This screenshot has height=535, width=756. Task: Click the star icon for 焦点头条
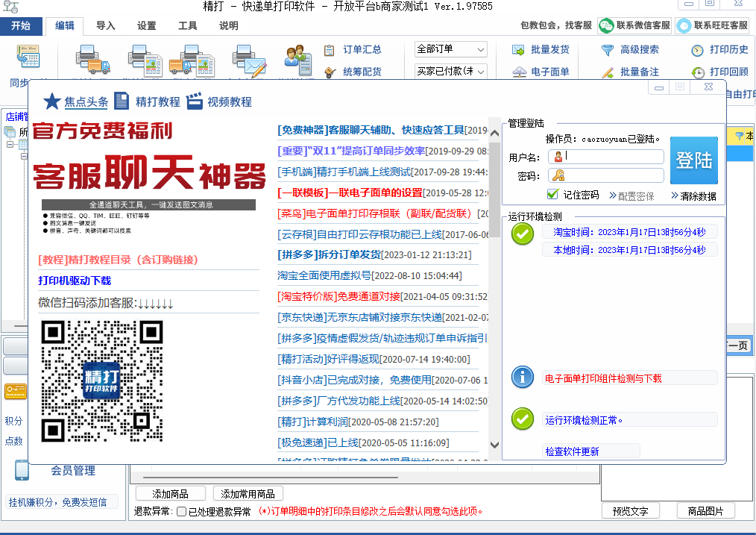pyautogui.click(x=51, y=101)
